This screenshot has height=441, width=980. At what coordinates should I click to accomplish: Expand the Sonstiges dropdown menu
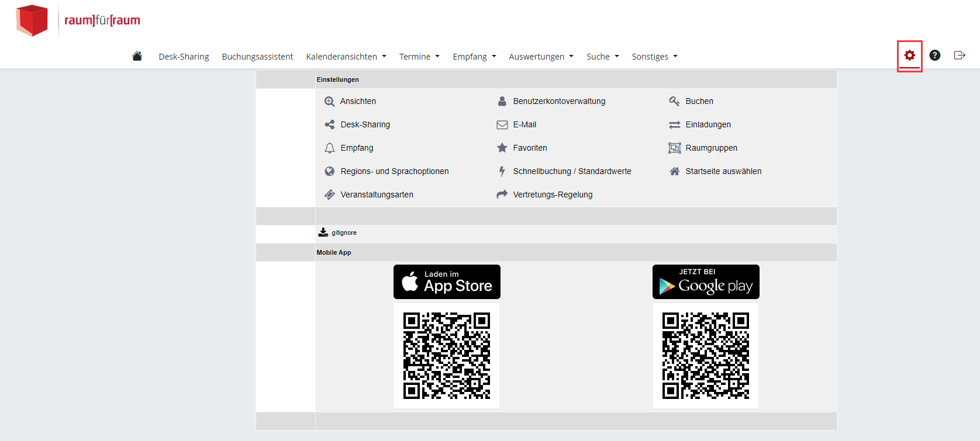click(654, 57)
